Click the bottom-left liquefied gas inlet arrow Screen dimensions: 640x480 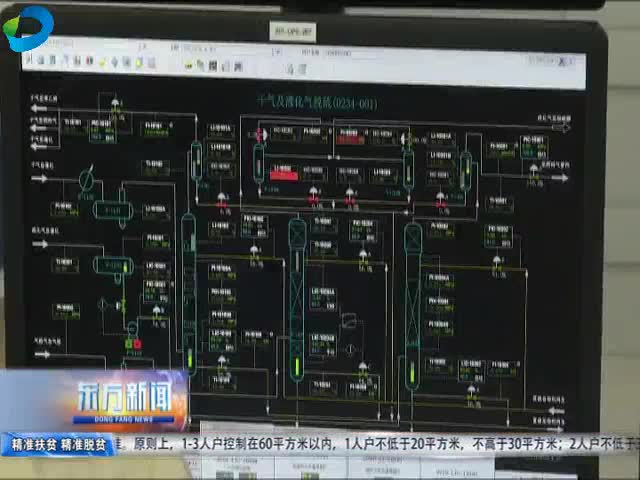click(x=42, y=354)
